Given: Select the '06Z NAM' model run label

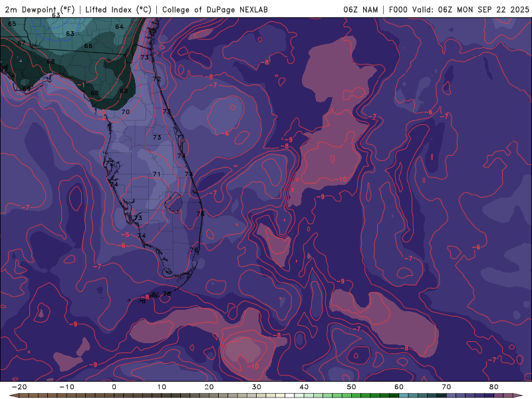Looking at the screenshot, I should (360, 9).
